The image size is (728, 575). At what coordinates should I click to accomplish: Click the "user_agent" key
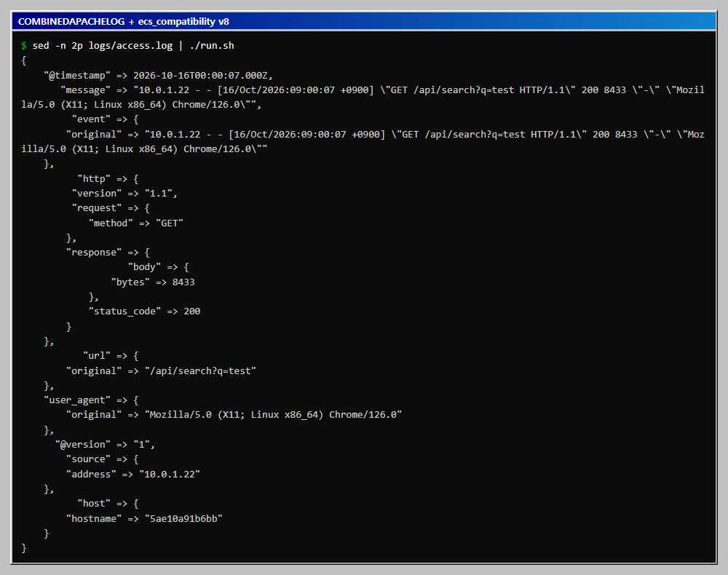click(77, 400)
